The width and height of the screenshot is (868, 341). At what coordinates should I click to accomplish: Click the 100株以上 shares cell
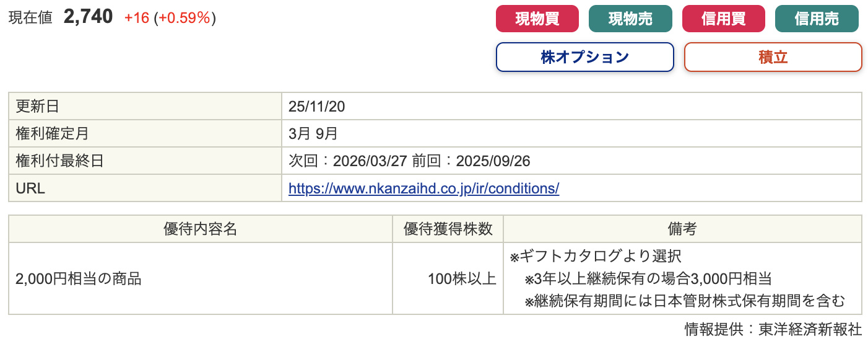tap(462, 279)
